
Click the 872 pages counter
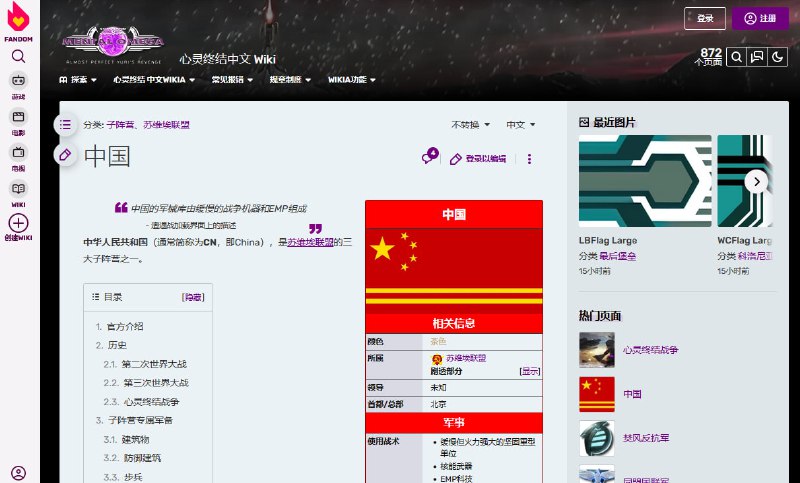point(708,57)
